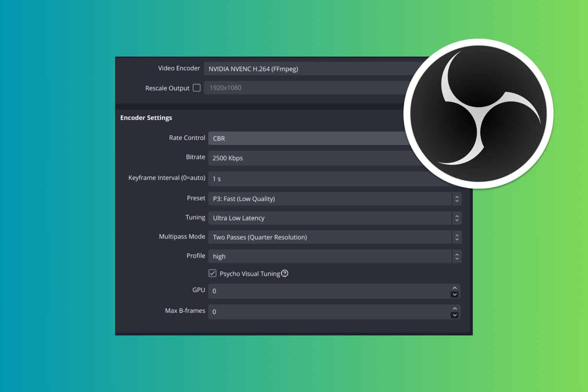Image resolution: width=588 pixels, height=392 pixels.
Task: Click the Bitrate label
Action: [x=196, y=157]
